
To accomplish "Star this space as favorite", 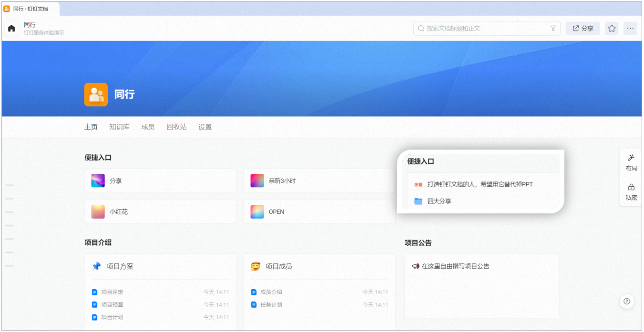I will coord(612,29).
